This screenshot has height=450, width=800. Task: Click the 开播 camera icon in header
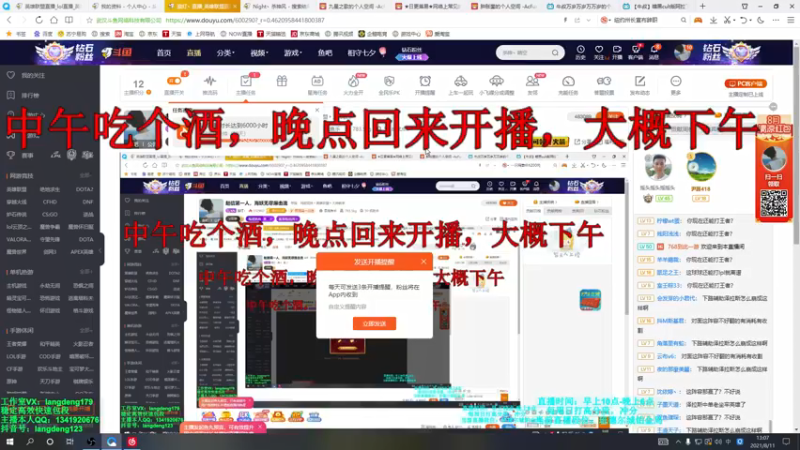coord(617,53)
